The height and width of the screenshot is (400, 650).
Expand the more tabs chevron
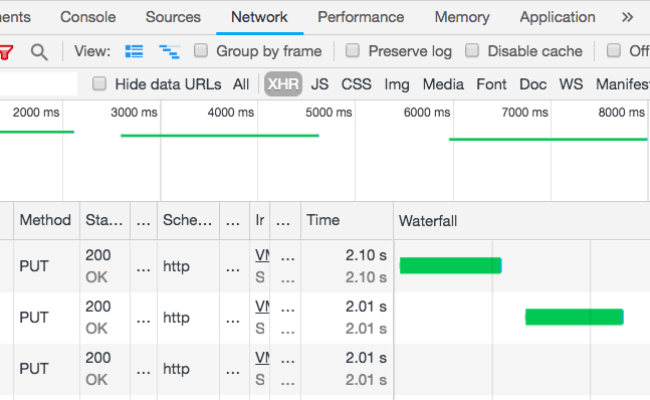[627, 17]
